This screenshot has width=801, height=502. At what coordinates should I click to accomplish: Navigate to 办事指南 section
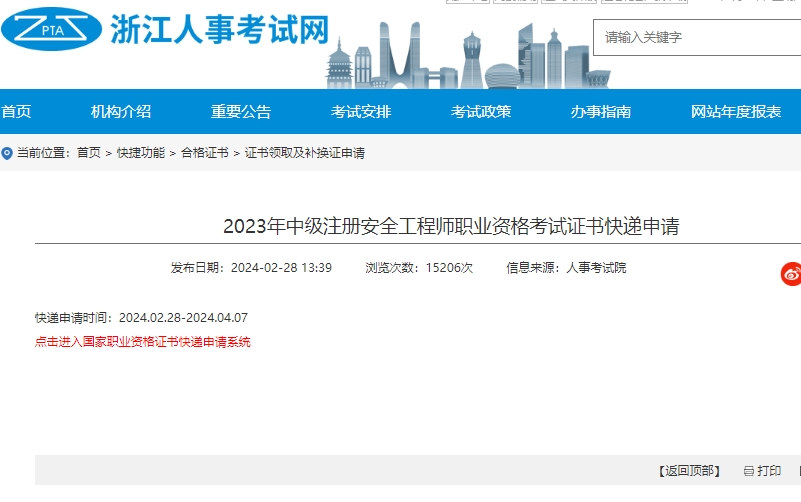pos(601,112)
